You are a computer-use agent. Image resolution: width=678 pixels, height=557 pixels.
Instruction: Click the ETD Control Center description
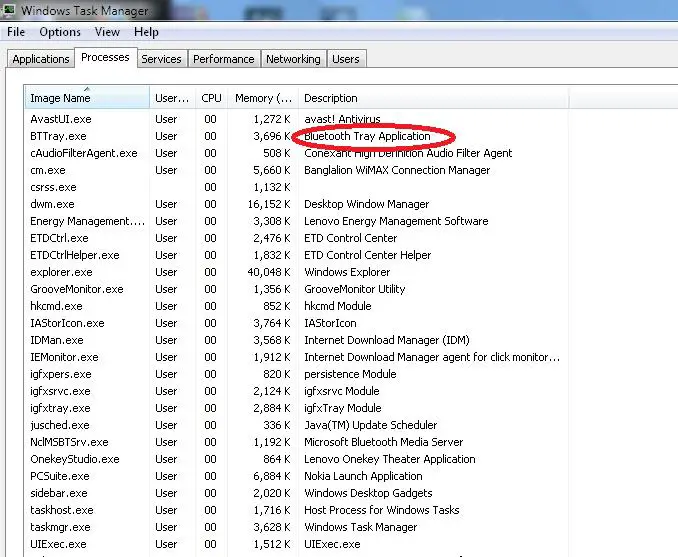click(350, 238)
